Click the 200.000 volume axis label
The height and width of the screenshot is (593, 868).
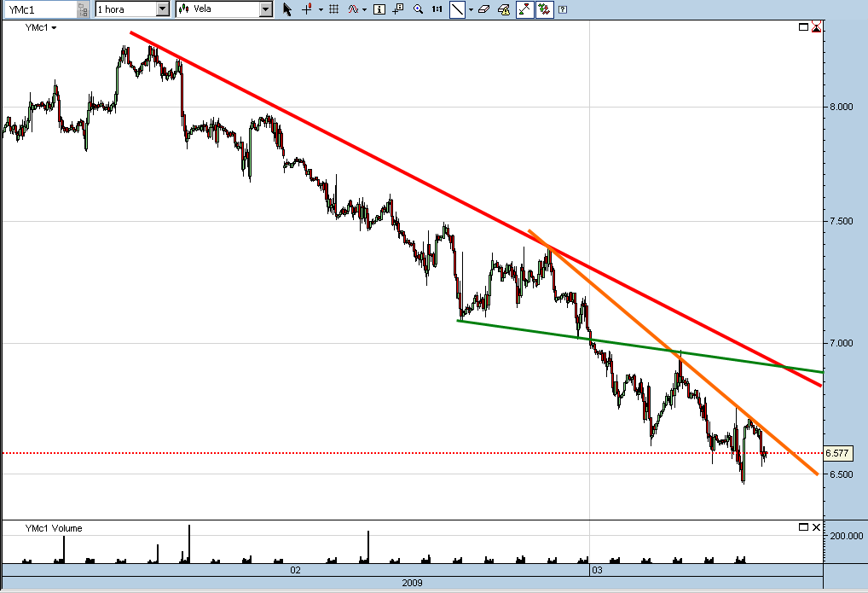click(847, 536)
